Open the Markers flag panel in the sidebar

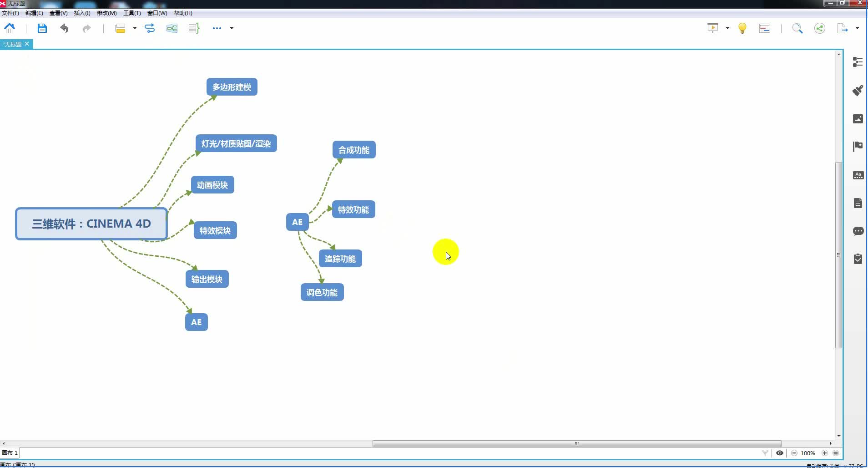858,146
